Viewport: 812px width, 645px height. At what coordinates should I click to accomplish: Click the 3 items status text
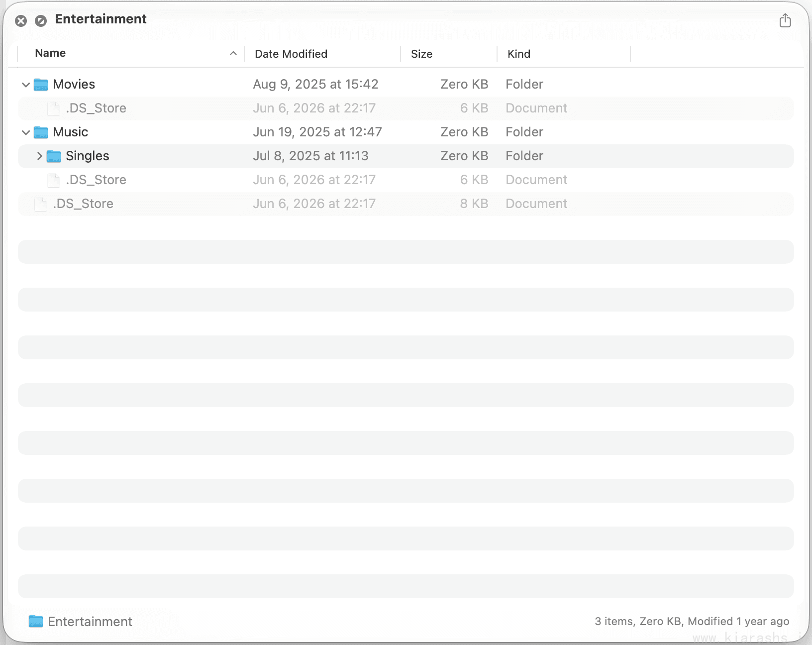tap(692, 621)
